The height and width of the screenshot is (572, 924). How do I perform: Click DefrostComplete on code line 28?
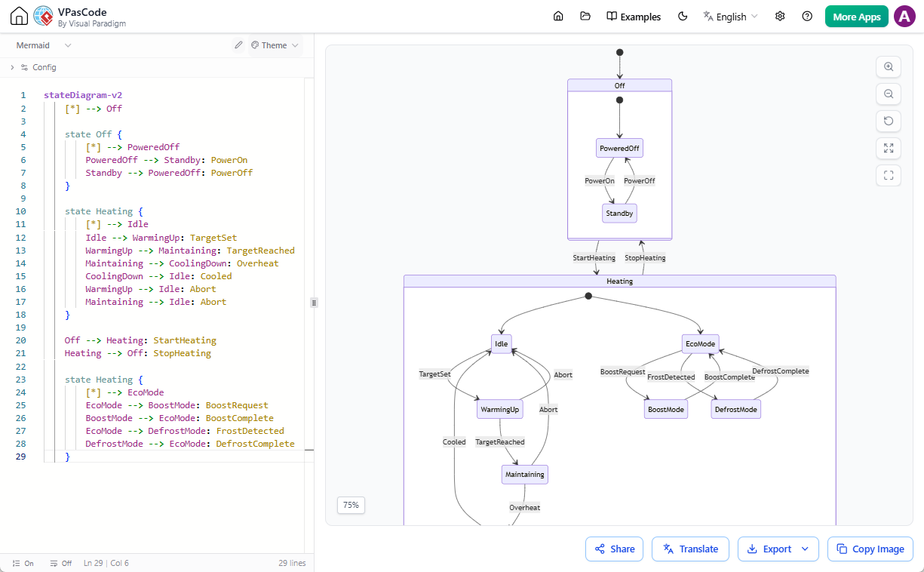point(255,444)
